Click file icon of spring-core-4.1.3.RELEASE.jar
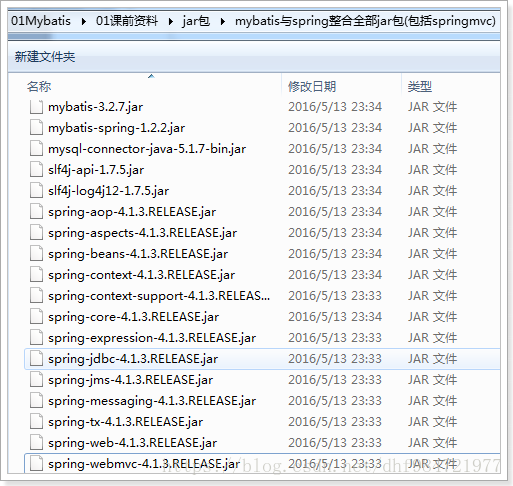 (x=36, y=317)
